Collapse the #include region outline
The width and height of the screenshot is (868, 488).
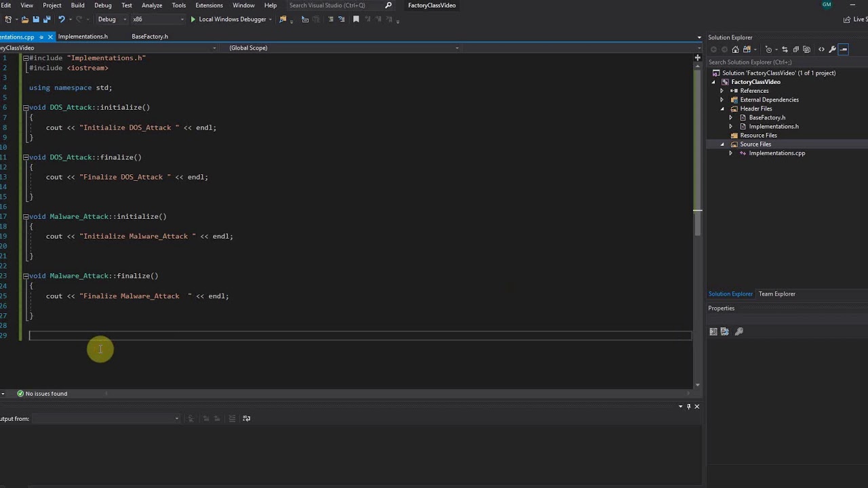[x=26, y=58]
